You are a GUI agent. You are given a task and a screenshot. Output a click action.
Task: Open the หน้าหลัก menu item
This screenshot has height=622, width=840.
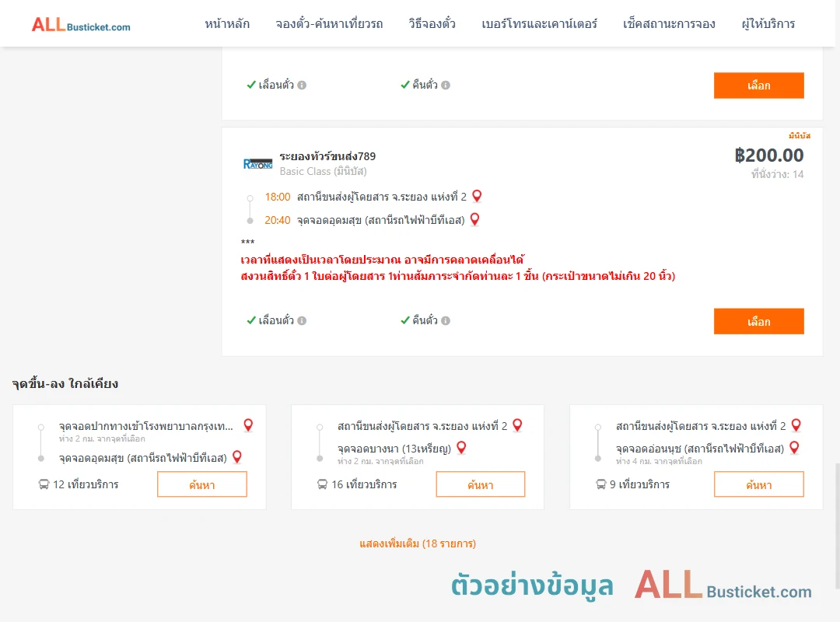point(227,23)
